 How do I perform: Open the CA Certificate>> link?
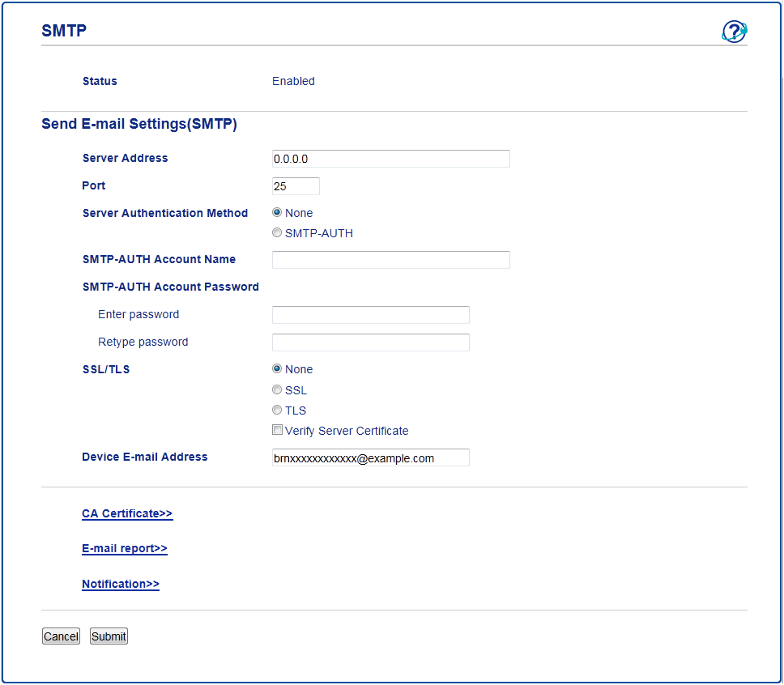click(127, 513)
